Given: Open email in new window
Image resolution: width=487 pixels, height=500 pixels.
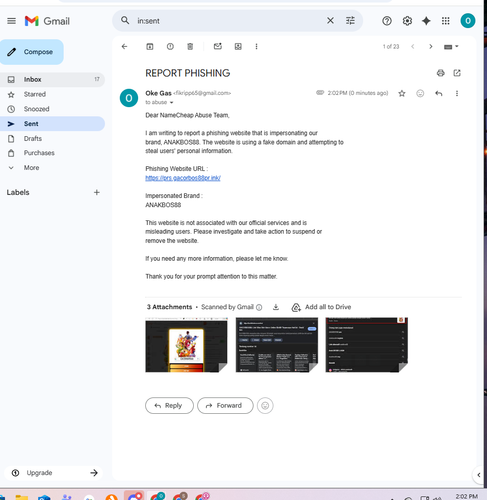Looking at the screenshot, I should click(457, 73).
